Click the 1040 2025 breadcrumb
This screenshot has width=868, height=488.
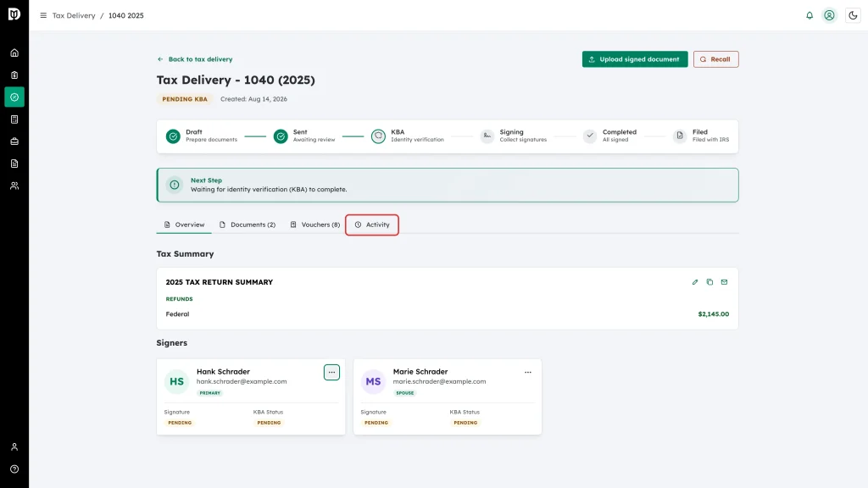(x=125, y=15)
